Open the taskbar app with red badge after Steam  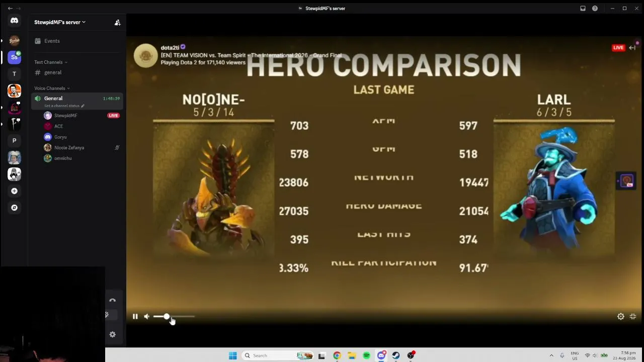click(x=411, y=355)
